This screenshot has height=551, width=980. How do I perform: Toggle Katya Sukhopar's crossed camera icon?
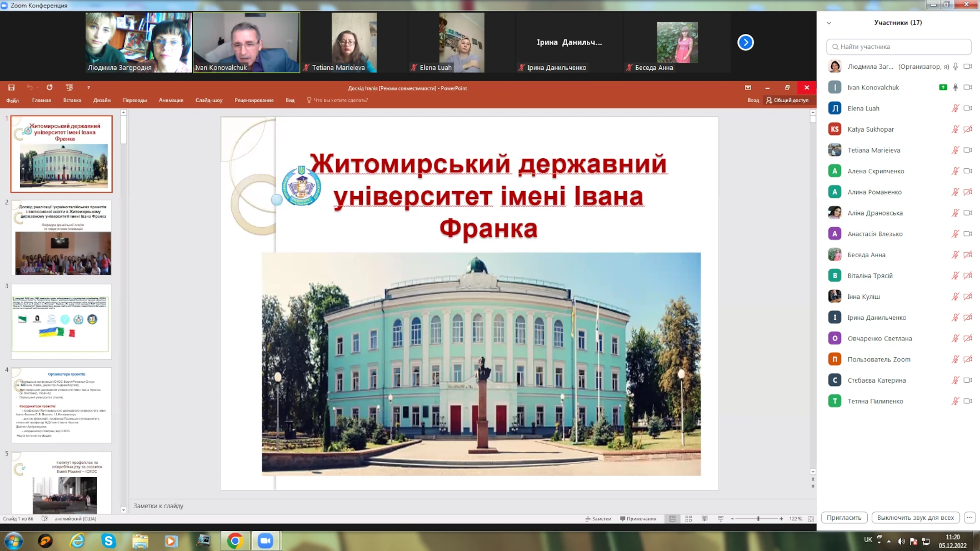968,129
